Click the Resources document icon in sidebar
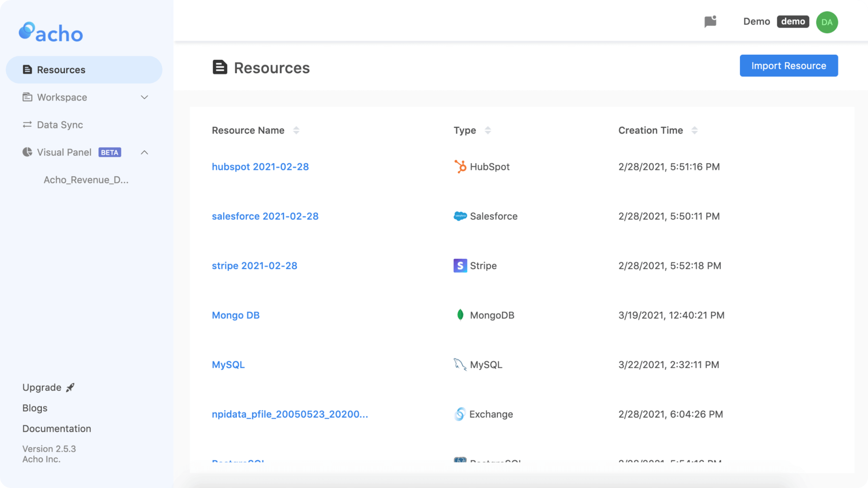 [x=27, y=70]
